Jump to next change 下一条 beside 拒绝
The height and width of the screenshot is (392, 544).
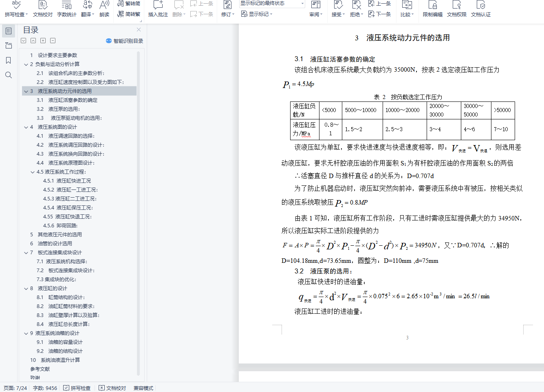(379, 14)
